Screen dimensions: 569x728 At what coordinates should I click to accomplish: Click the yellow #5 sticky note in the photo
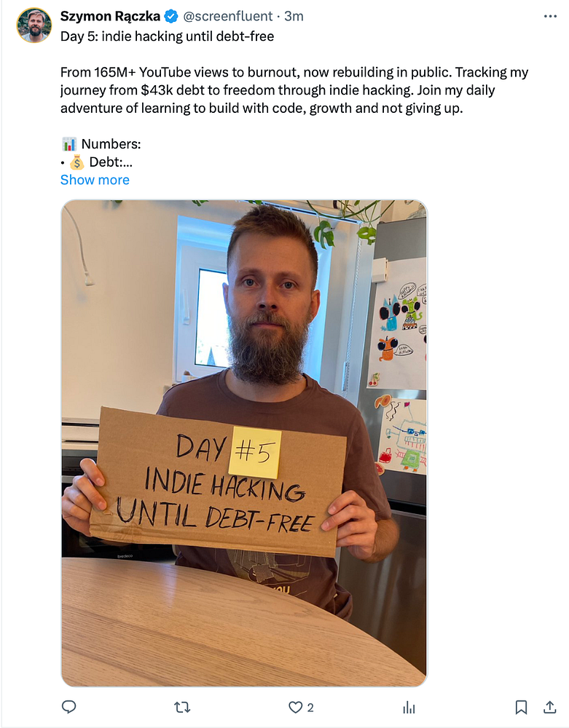point(255,452)
